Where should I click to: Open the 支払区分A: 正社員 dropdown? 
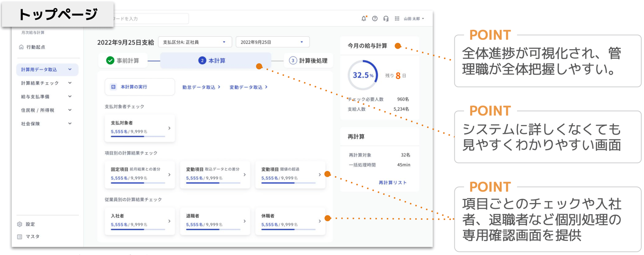(195, 42)
